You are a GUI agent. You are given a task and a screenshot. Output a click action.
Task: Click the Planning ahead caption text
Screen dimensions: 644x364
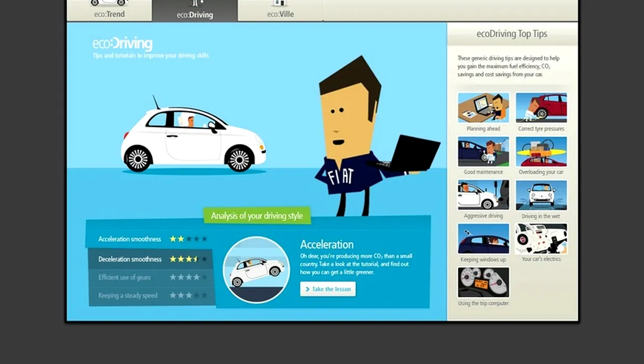click(x=483, y=129)
